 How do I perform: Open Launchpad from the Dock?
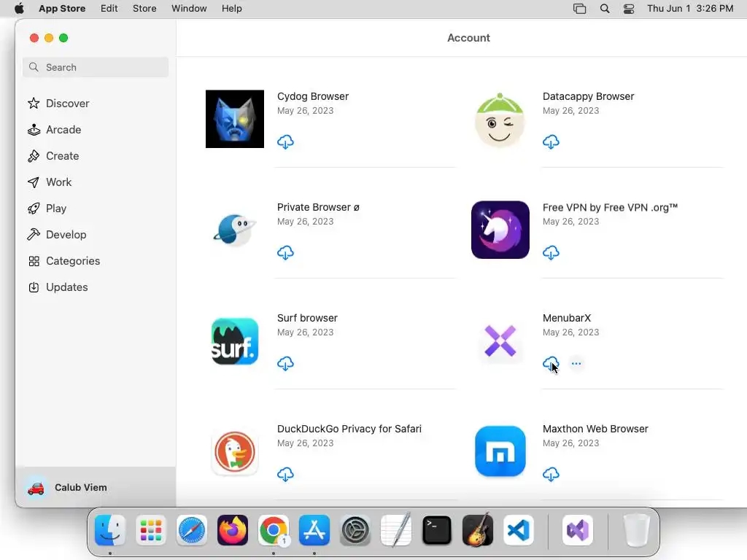click(150, 530)
